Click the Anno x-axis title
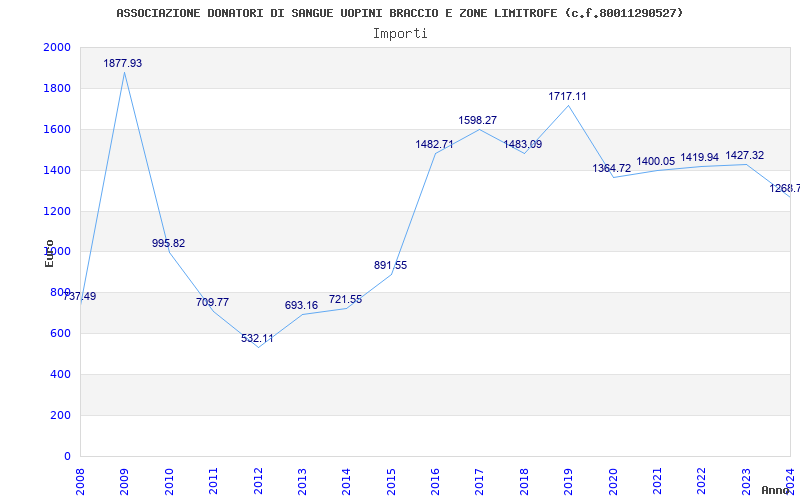 [x=775, y=490]
